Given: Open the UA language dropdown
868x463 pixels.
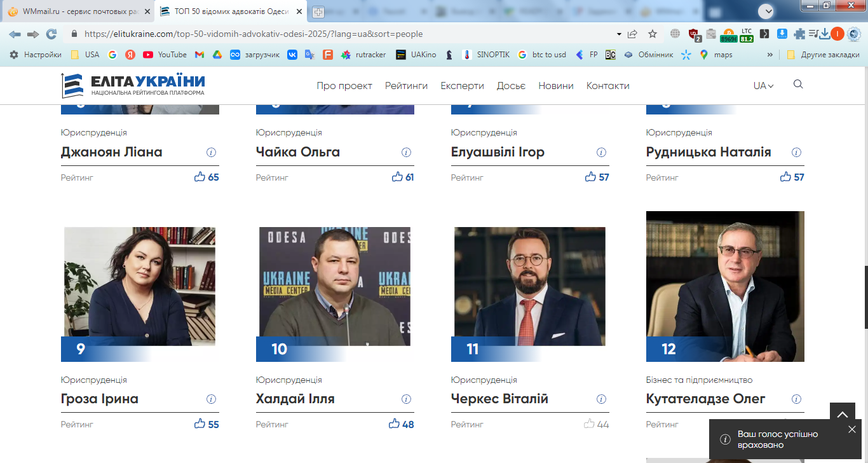Looking at the screenshot, I should 764,86.
